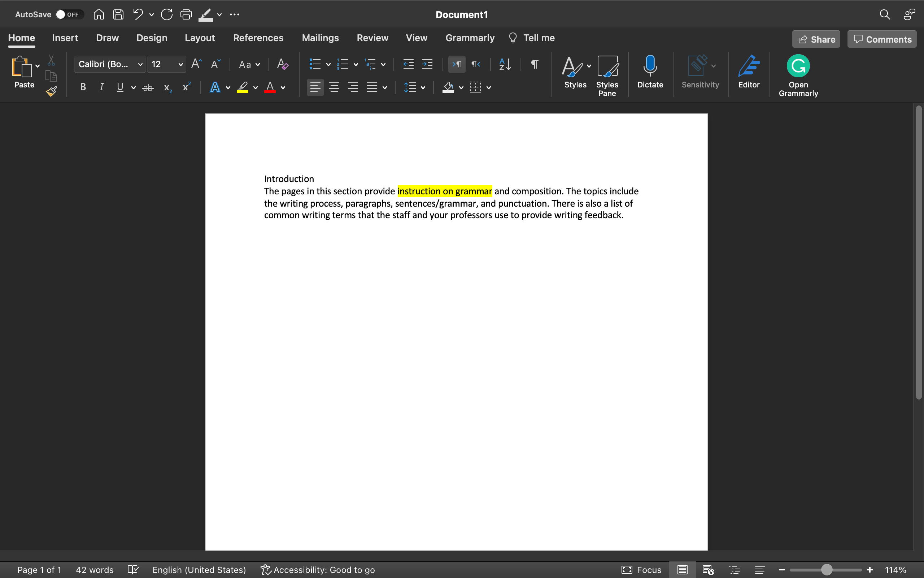Print the document using printer icon
The image size is (924, 578).
tap(186, 14)
